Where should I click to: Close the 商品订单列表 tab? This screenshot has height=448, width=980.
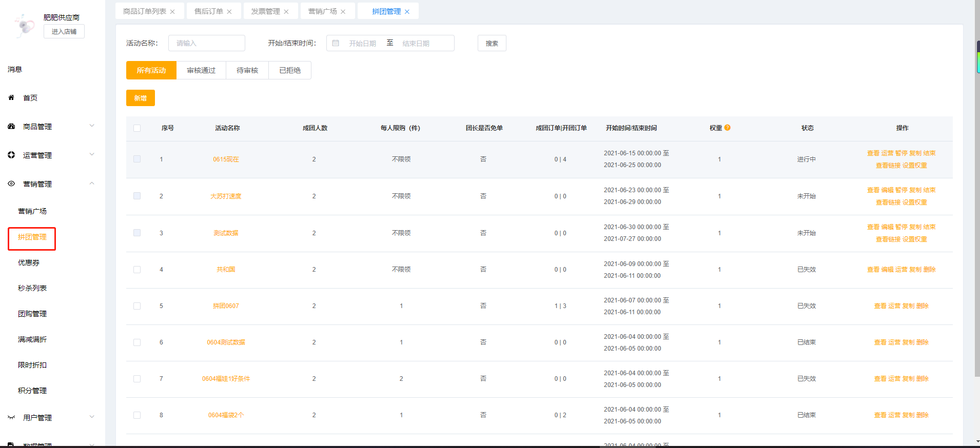172,12
